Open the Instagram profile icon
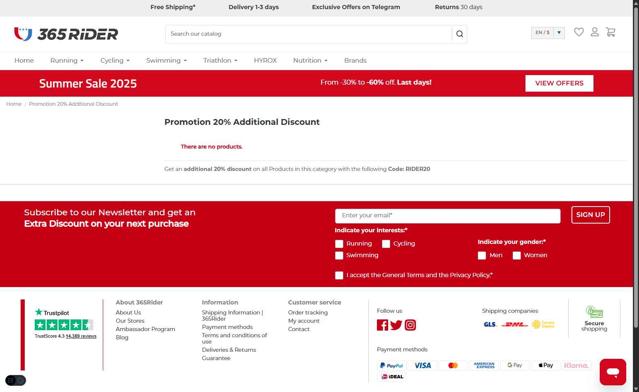The height and width of the screenshot is (392, 639). pyautogui.click(x=410, y=325)
